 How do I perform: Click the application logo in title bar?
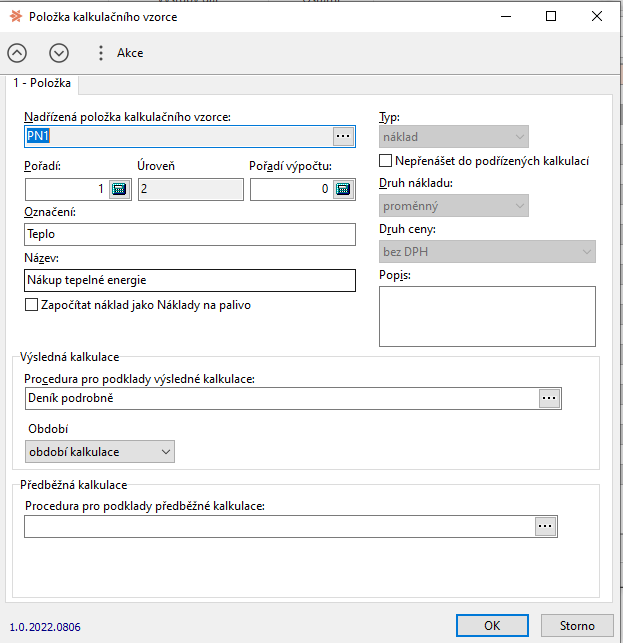click(x=16, y=16)
